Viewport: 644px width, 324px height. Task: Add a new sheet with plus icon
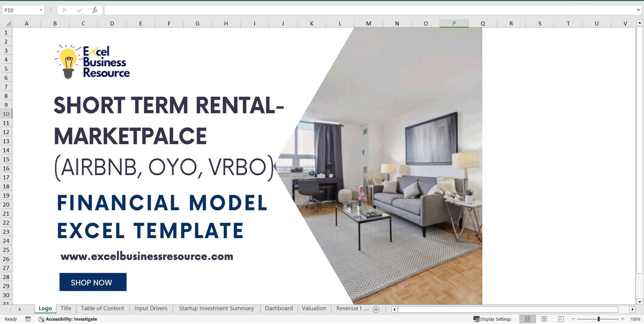click(x=376, y=310)
